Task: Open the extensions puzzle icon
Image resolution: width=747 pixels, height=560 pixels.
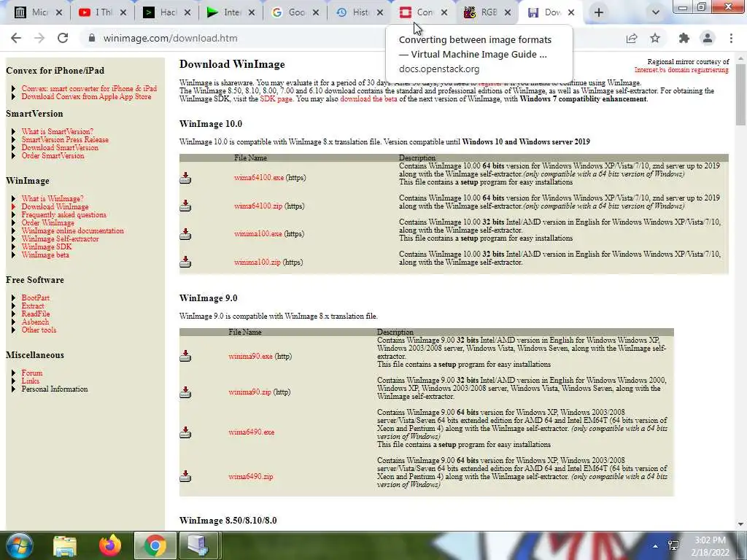Action: (684, 38)
